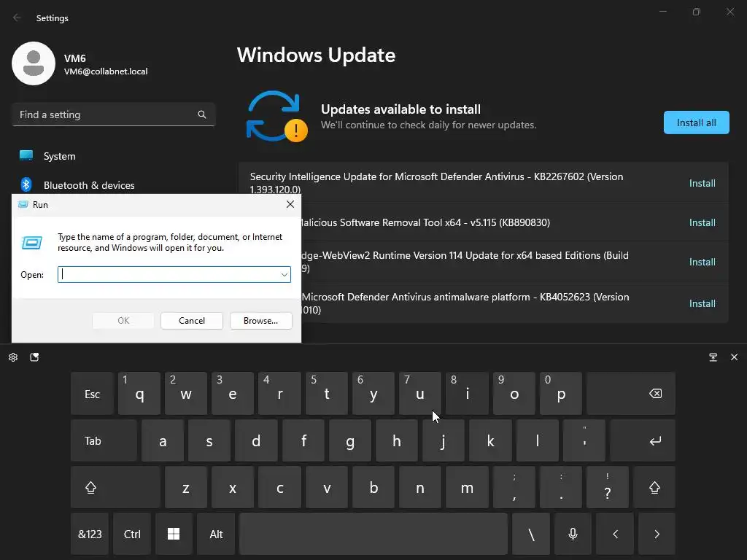
Task: Open the VM6 user profile avatar
Action: (x=34, y=63)
